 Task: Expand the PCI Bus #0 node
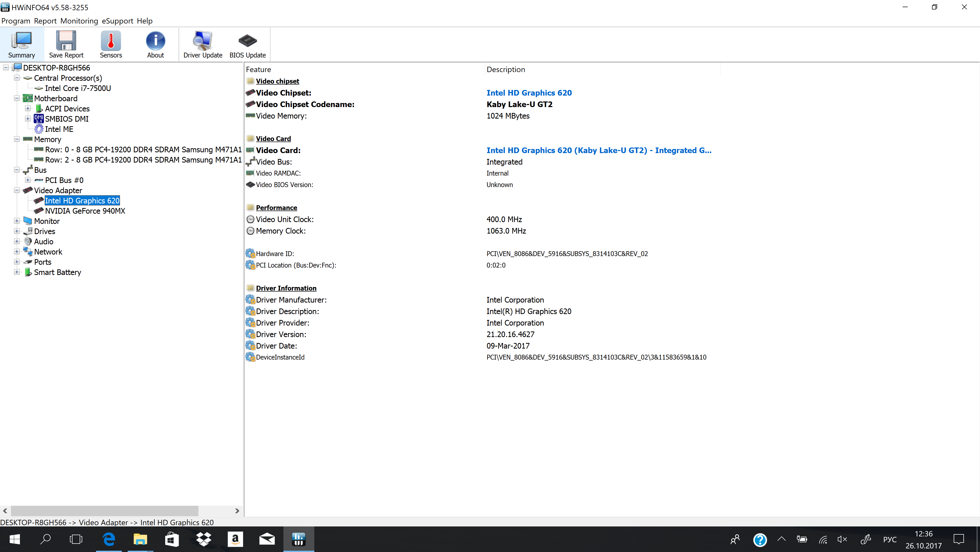pyautogui.click(x=28, y=180)
